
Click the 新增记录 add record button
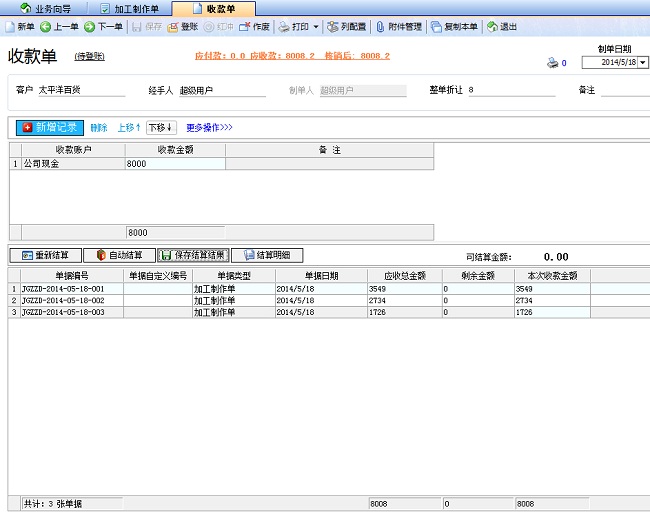pyautogui.click(x=50, y=128)
